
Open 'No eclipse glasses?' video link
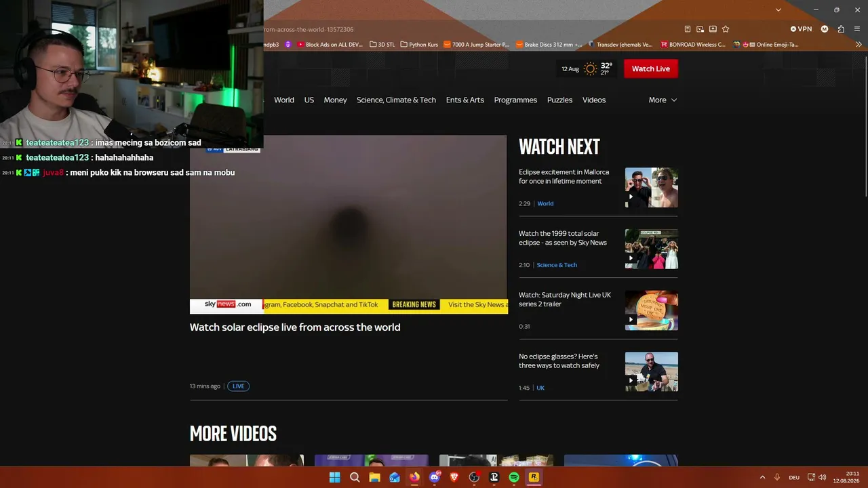(x=559, y=361)
